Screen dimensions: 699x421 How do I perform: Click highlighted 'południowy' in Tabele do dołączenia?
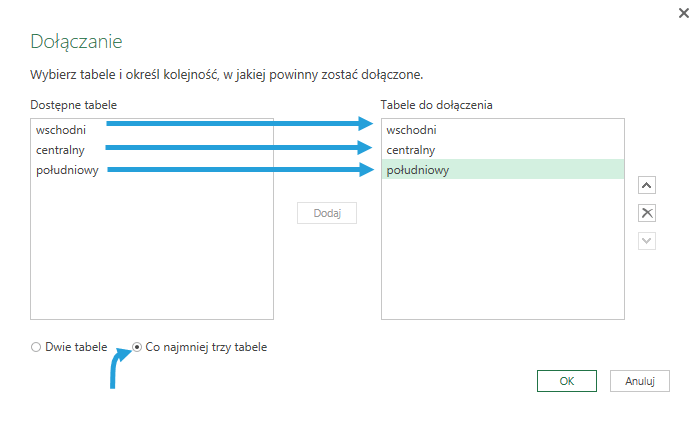(417, 170)
